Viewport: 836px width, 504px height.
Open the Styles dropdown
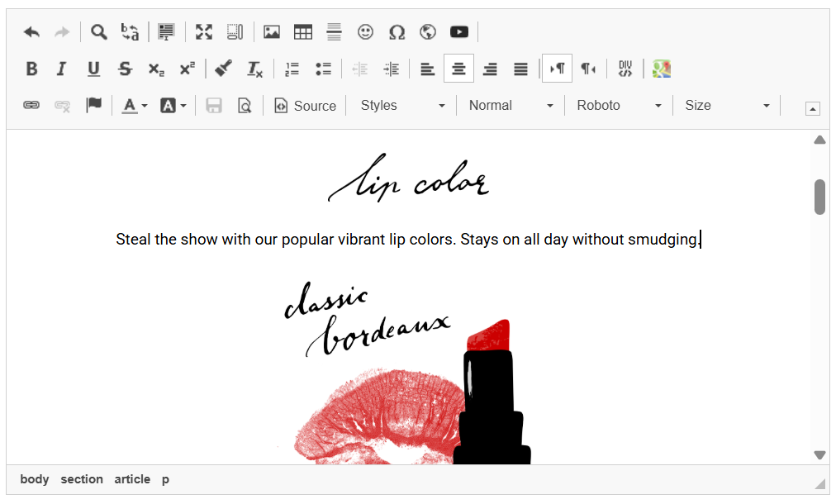pyautogui.click(x=402, y=106)
